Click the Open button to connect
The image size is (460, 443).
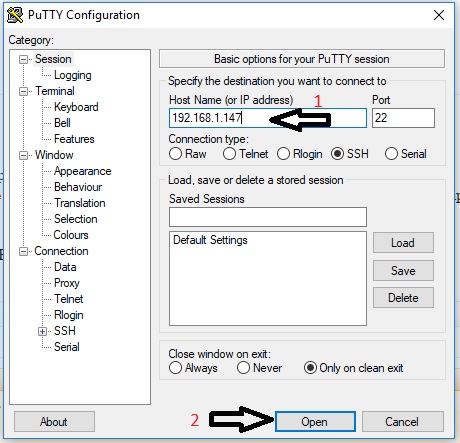point(315,422)
